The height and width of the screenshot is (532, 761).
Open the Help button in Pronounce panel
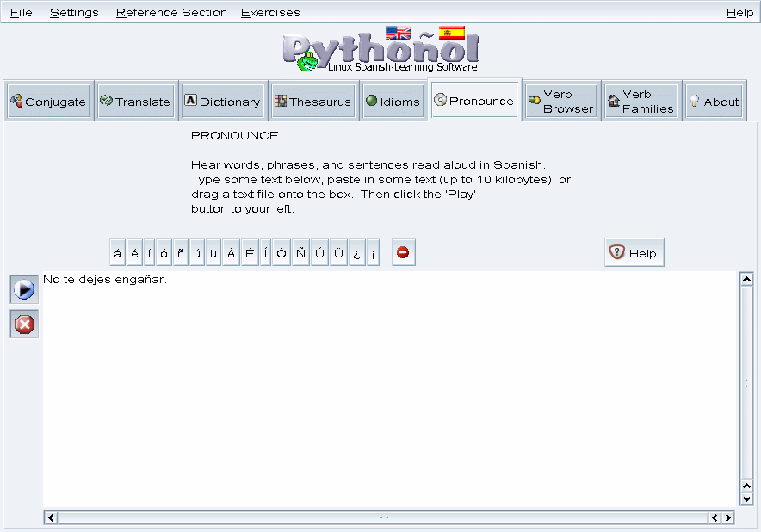coord(634,253)
